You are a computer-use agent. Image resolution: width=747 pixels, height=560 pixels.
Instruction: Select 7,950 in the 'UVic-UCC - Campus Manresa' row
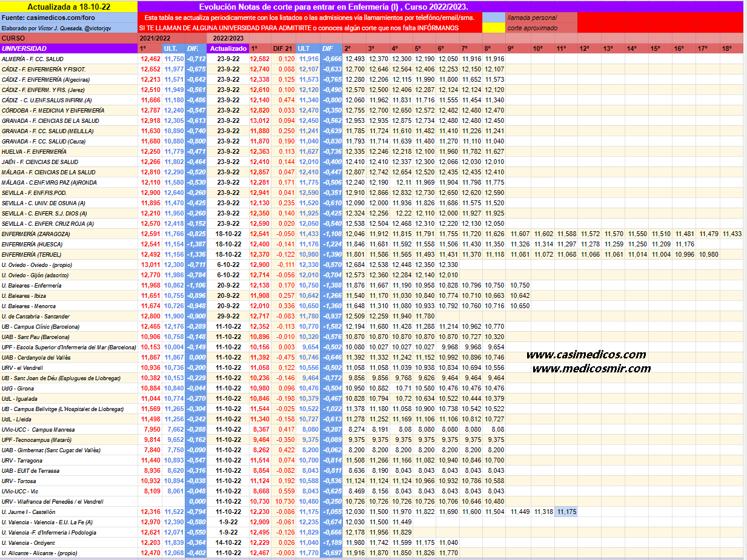pos(152,429)
